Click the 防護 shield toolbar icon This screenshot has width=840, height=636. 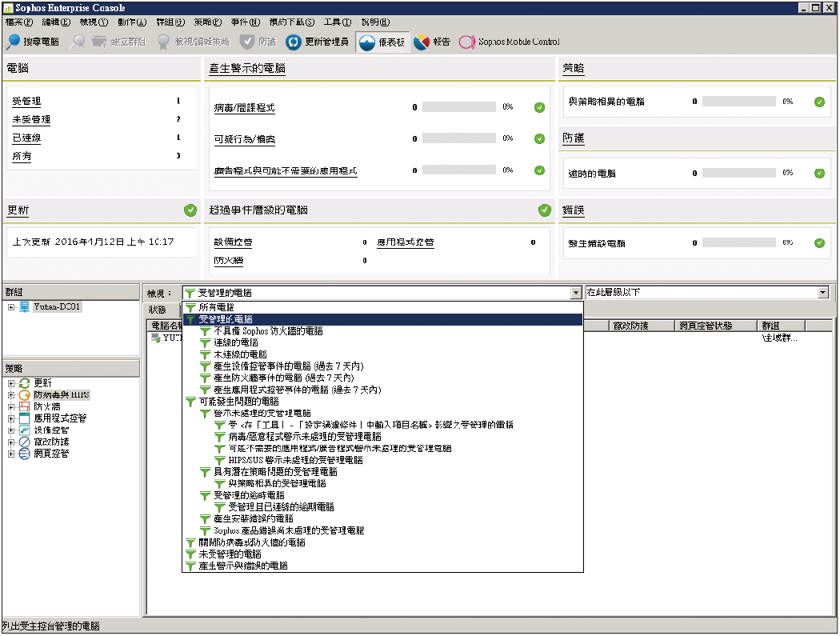247,42
